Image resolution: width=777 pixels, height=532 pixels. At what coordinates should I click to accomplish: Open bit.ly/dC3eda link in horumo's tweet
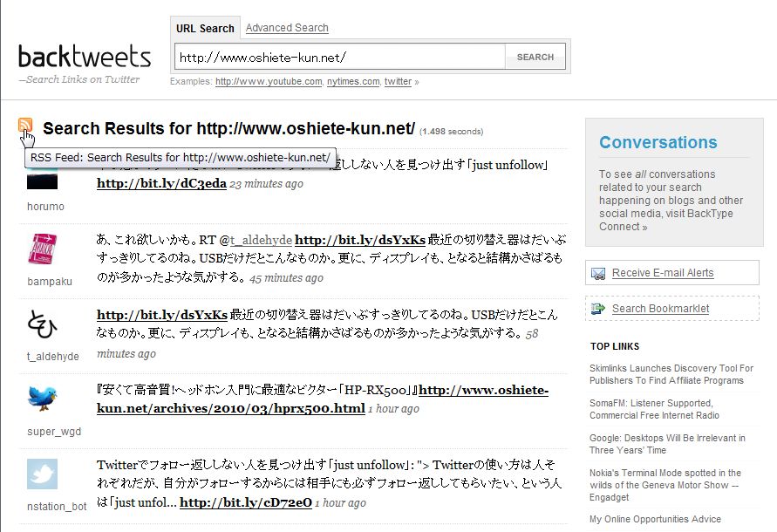pos(161,183)
